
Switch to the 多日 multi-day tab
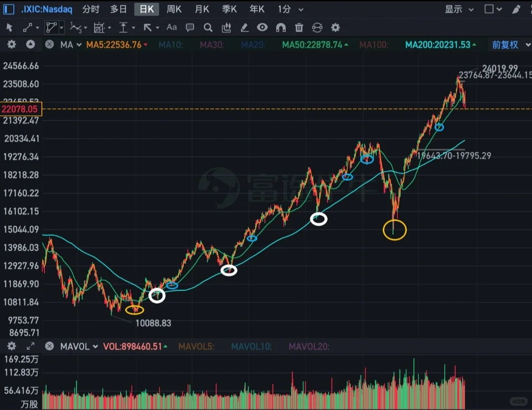(118, 9)
